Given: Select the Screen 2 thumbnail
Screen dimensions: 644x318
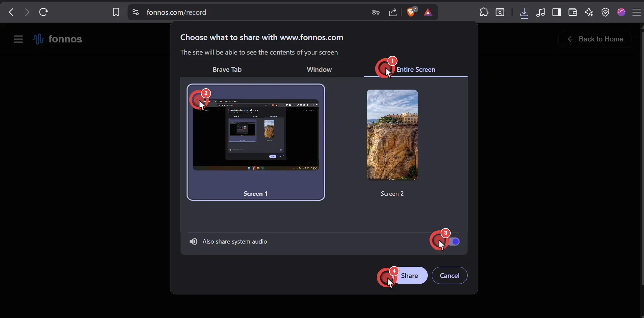Looking at the screenshot, I should coord(392,135).
